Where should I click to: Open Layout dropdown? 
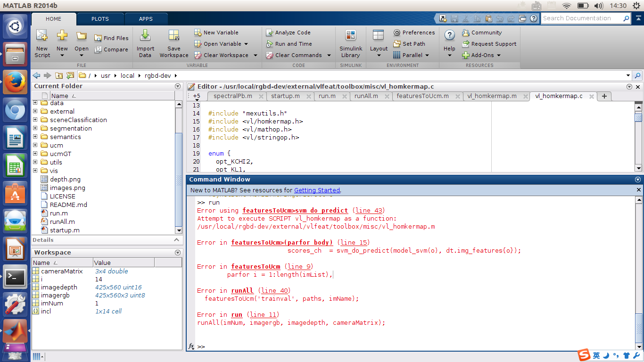point(379,55)
